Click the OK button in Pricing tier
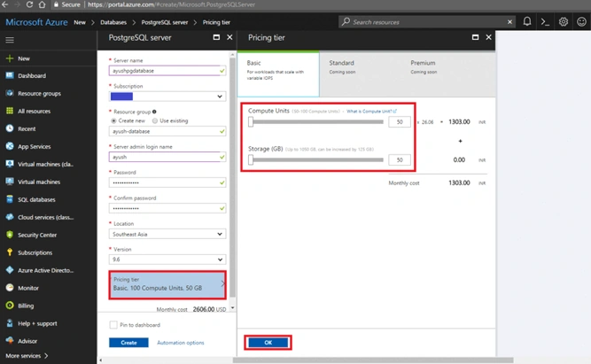Screen dimensions: 591x364 coord(268,343)
